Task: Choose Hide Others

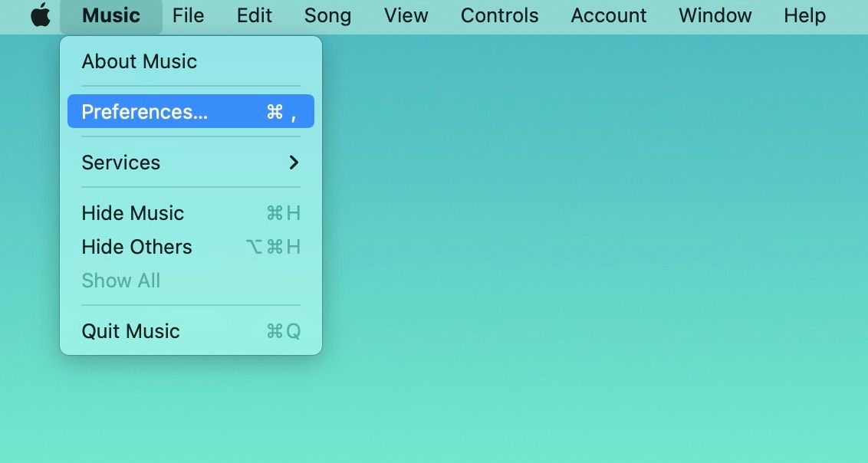Action: 191,247
